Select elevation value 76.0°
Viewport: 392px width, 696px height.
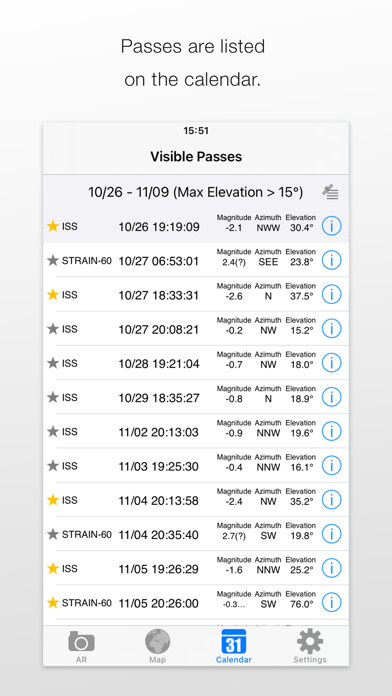click(301, 604)
